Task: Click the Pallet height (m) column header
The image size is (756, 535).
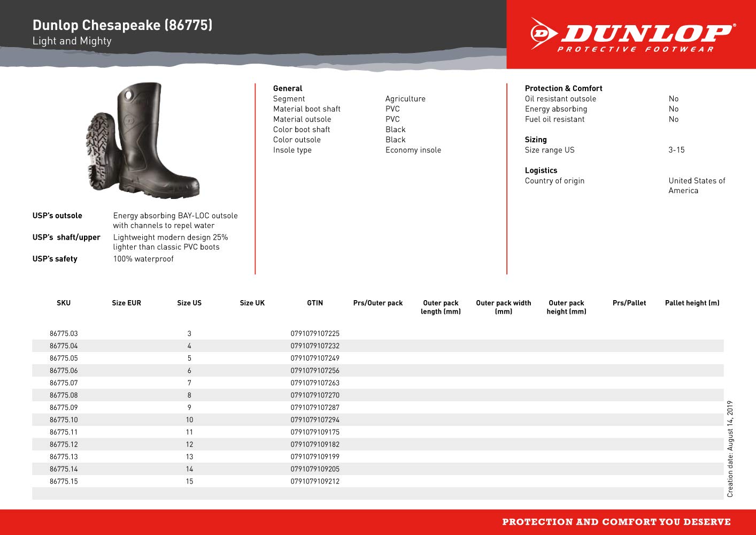Action: point(692,303)
